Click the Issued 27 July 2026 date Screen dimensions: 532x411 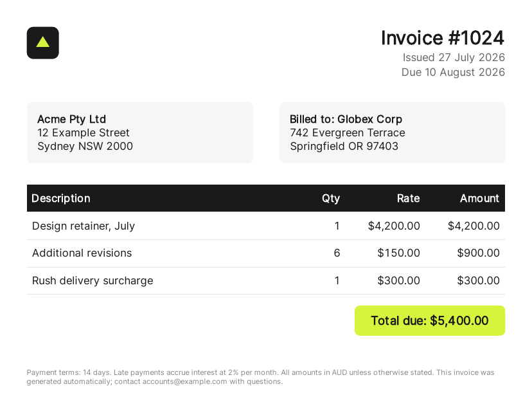coord(454,57)
